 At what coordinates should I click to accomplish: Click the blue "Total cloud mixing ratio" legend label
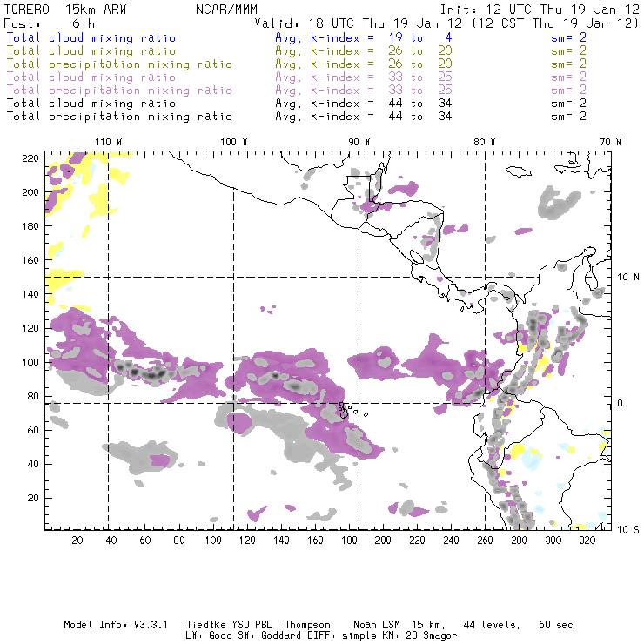(x=91, y=38)
